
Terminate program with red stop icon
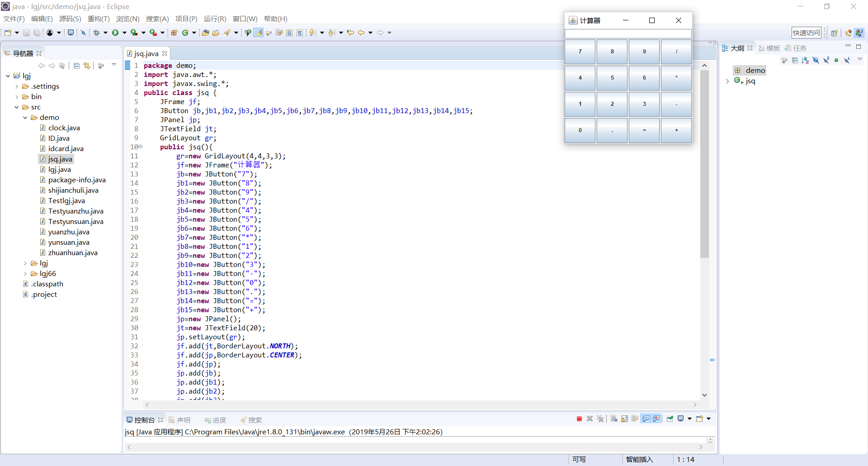(579, 419)
